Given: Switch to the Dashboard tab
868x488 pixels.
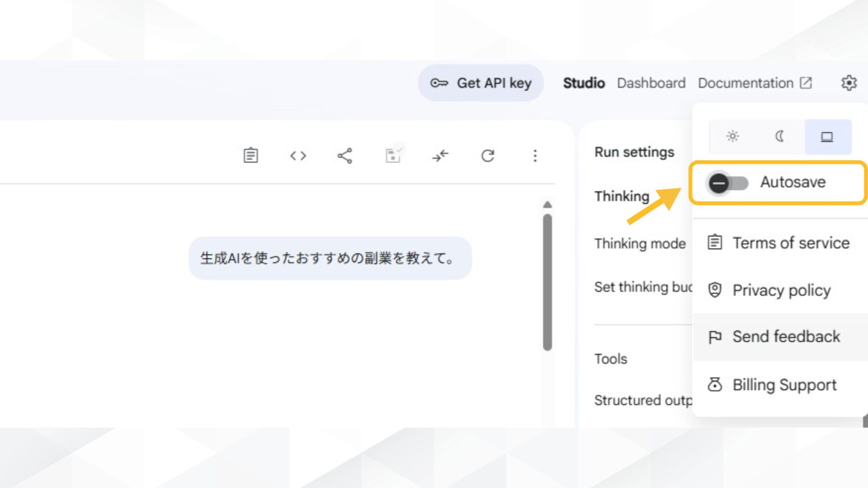Looking at the screenshot, I should (x=651, y=83).
